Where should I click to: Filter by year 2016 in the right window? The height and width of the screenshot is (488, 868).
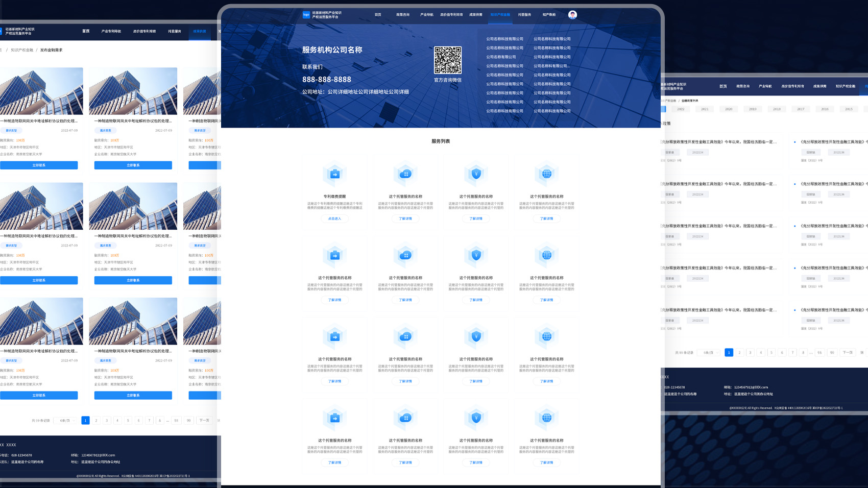pyautogui.click(x=825, y=109)
